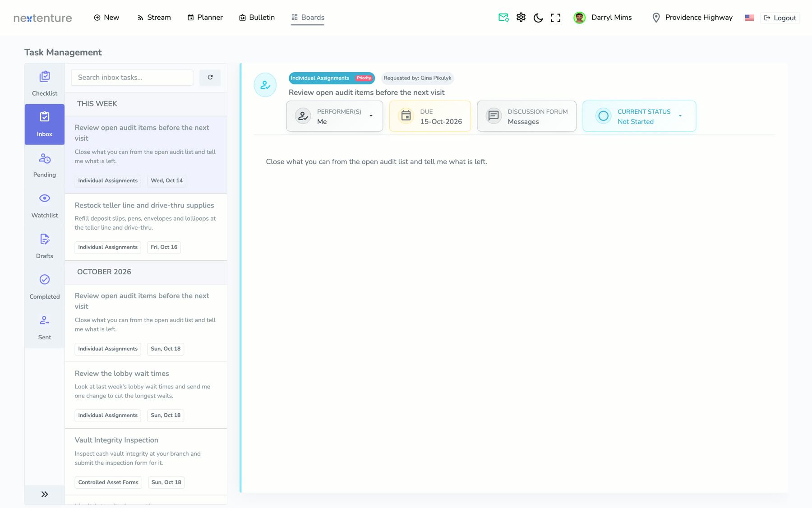The image size is (812, 508).
Task: Go to the Stream menu
Action: [x=154, y=18]
